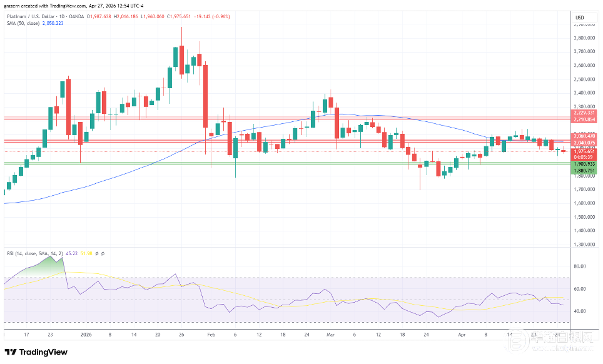
Task: Click the 2,060.470 red price label
Action: [584, 136]
